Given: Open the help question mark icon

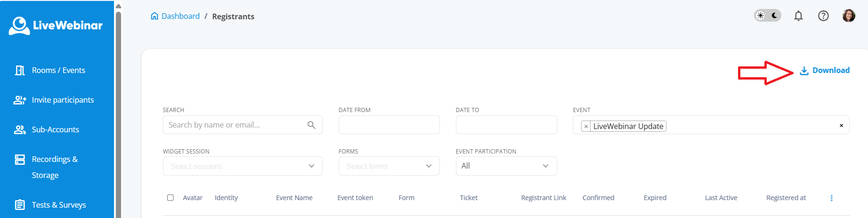Looking at the screenshot, I should (x=823, y=16).
